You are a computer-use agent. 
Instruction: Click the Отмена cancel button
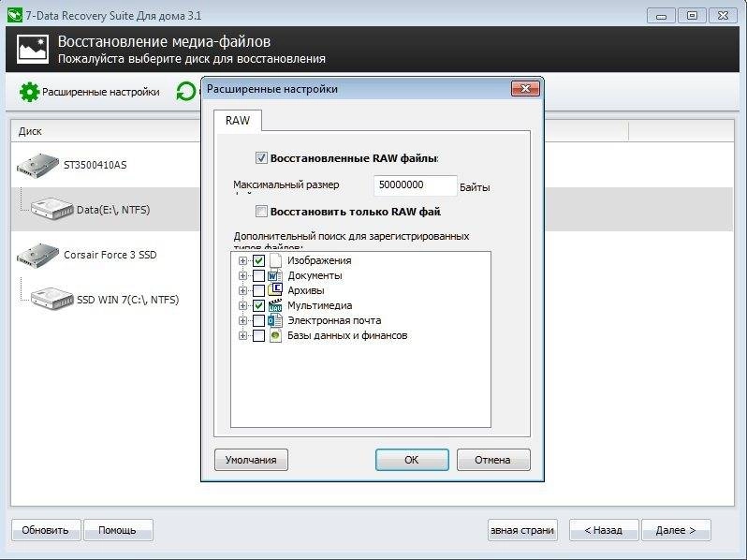point(493,460)
